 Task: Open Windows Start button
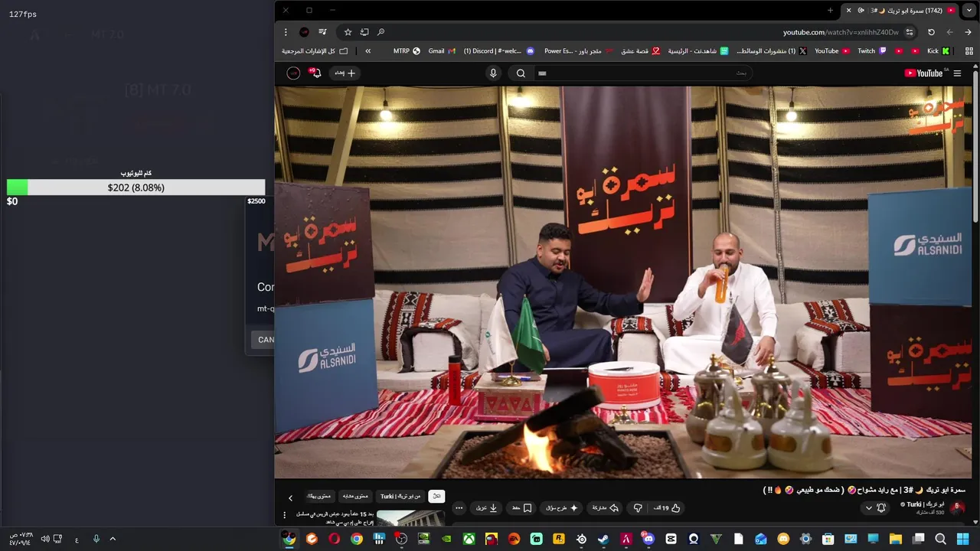tap(963, 539)
